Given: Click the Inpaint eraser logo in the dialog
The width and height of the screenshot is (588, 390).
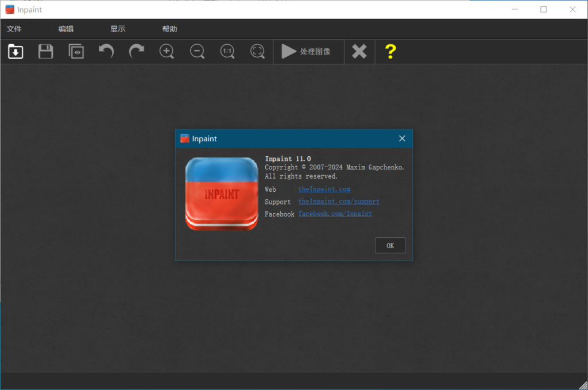Looking at the screenshot, I should click(222, 194).
